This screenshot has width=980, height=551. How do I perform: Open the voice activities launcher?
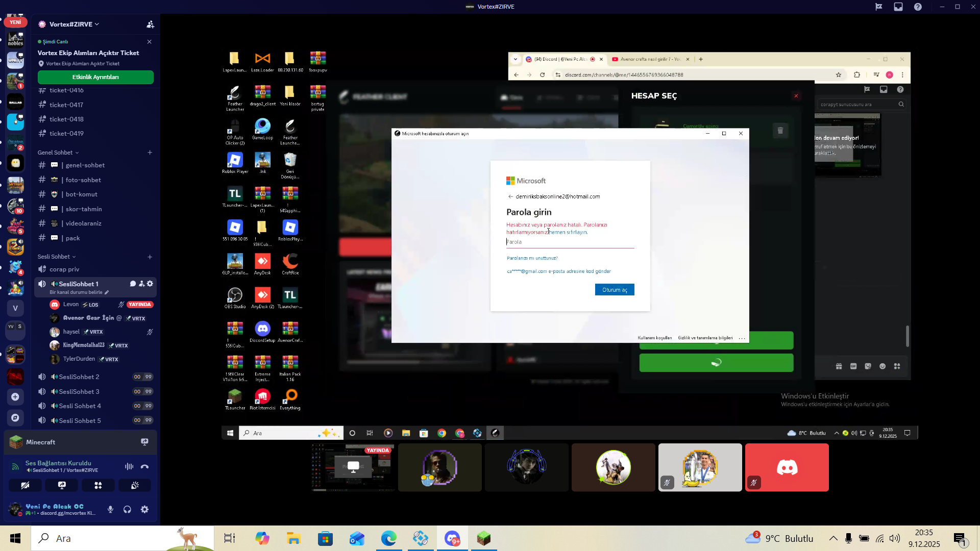[x=98, y=486]
